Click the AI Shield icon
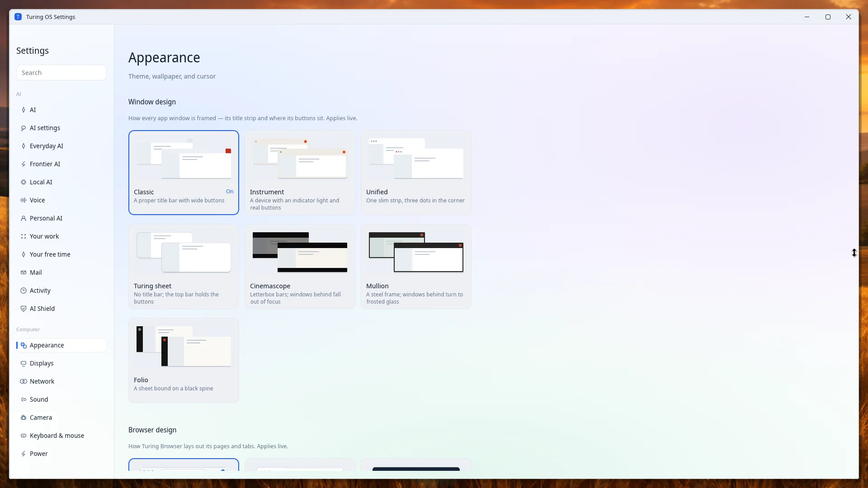Screen dimensions: 868x488 24,309
